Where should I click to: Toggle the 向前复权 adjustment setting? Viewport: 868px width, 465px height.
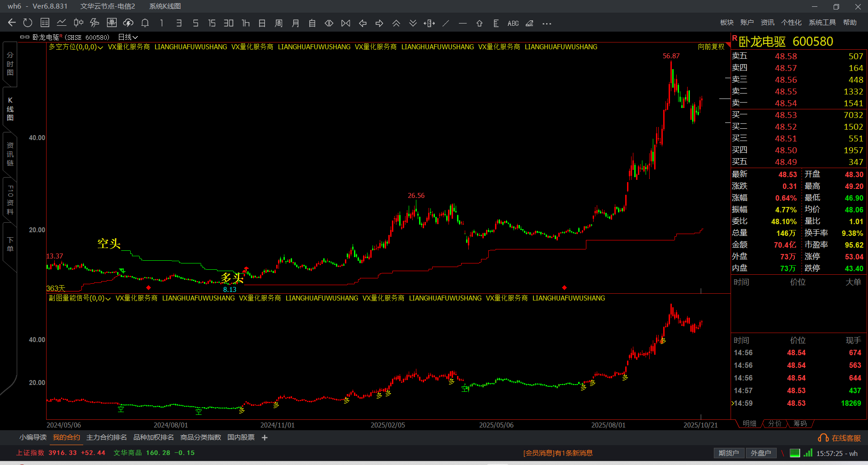(x=711, y=47)
